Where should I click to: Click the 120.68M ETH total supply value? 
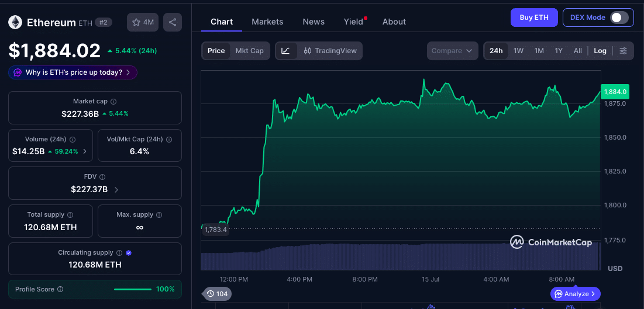point(50,227)
